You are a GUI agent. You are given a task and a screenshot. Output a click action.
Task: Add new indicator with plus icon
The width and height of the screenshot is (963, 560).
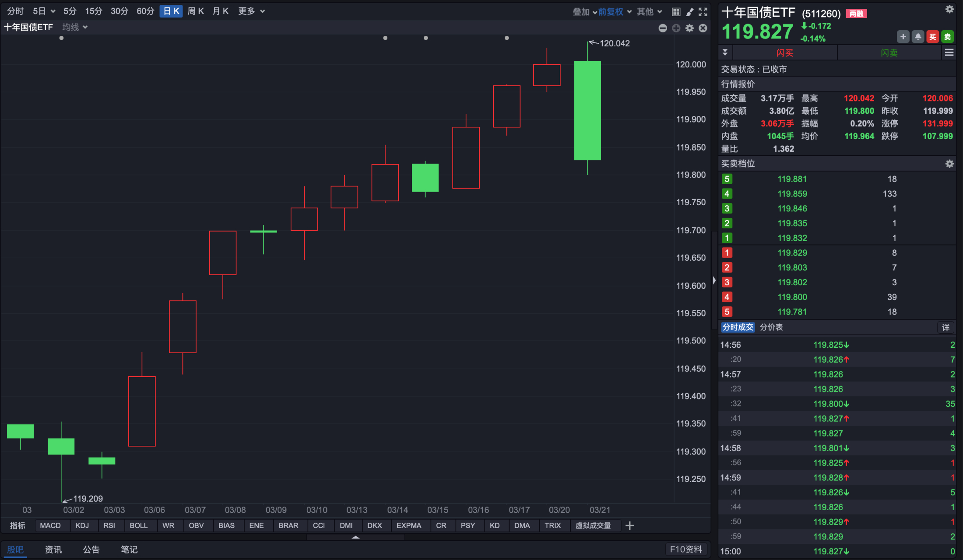pos(629,525)
